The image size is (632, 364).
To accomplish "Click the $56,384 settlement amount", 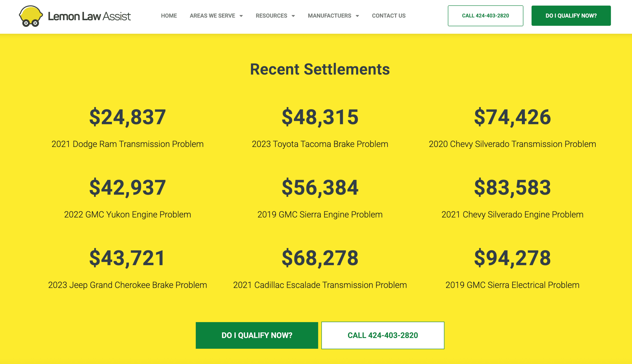I will click(320, 187).
